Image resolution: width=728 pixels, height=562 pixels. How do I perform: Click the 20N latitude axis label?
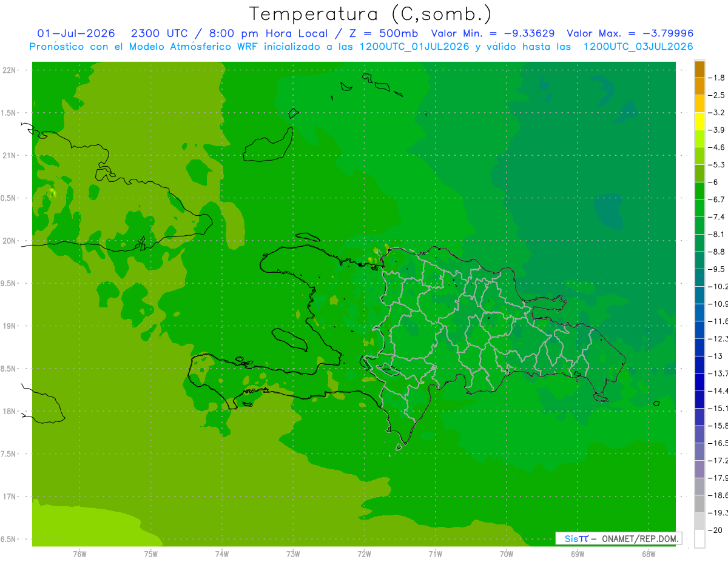pos(9,241)
